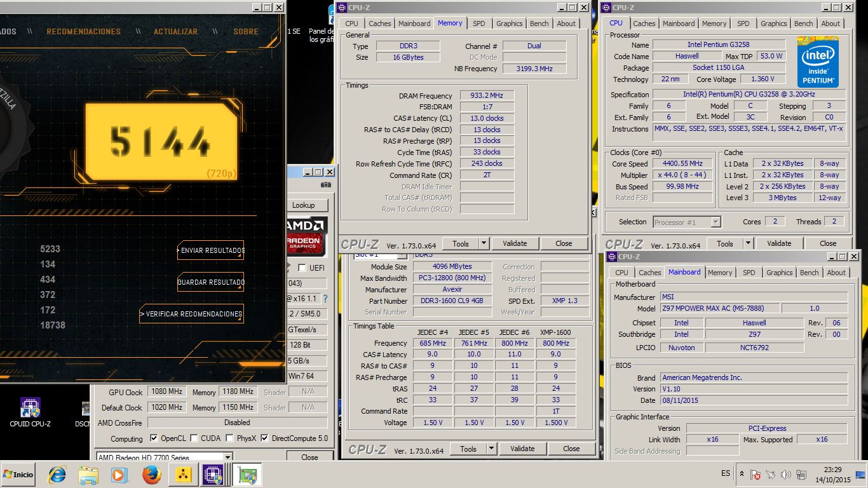Click Close button in GPU-Z window
Screen dimensions: 868x488
tap(309, 457)
